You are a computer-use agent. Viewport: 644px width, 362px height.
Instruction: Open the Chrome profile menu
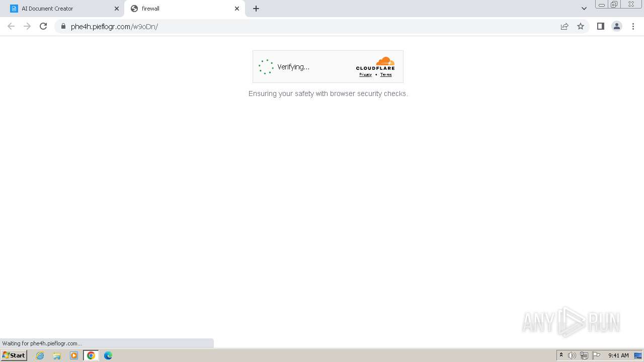(617, 26)
